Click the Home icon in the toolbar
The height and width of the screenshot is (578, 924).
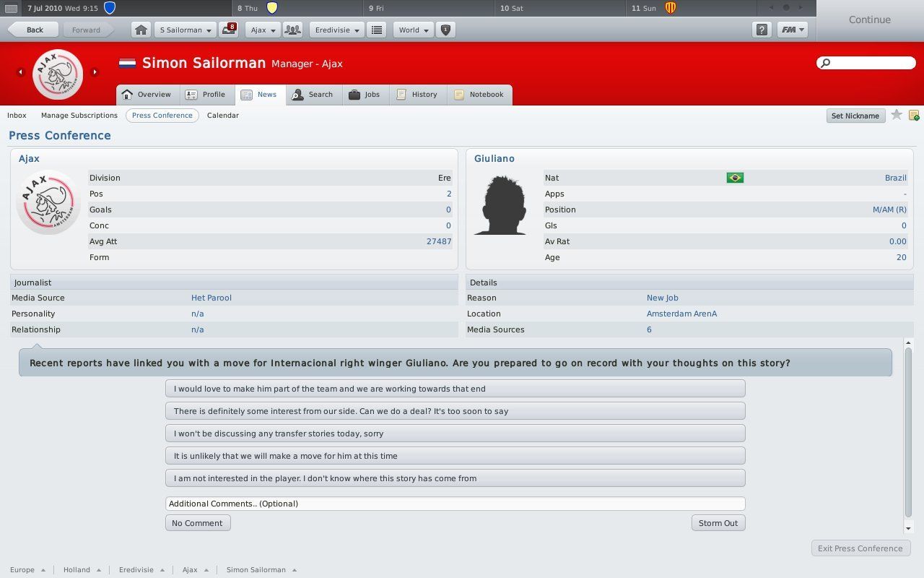coord(141,30)
